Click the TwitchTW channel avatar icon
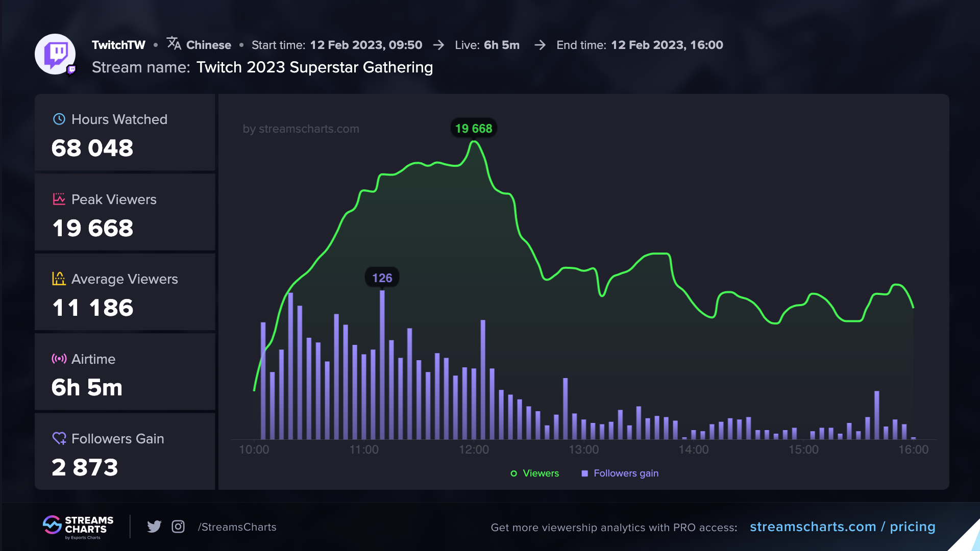This screenshot has width=980, height=551. click(x=54, y=54)
